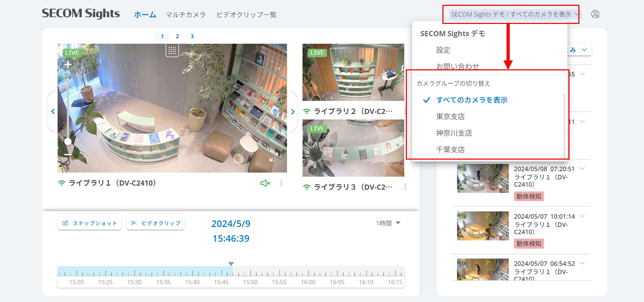Click the ビデオクリップ button

pyautogui.click(x=156, y=223)
